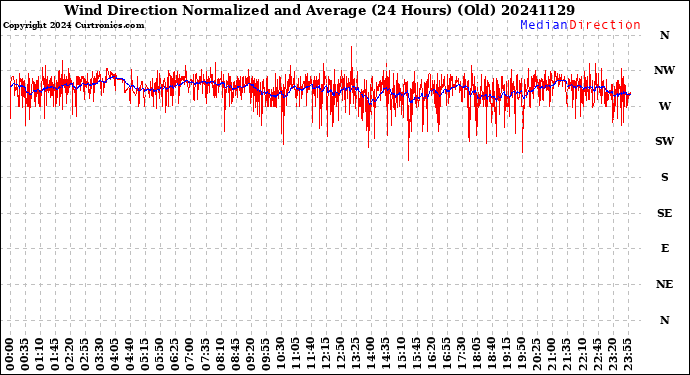Click the 08:10 time axis label
This screenshot has height=375, width=690.
220,354
